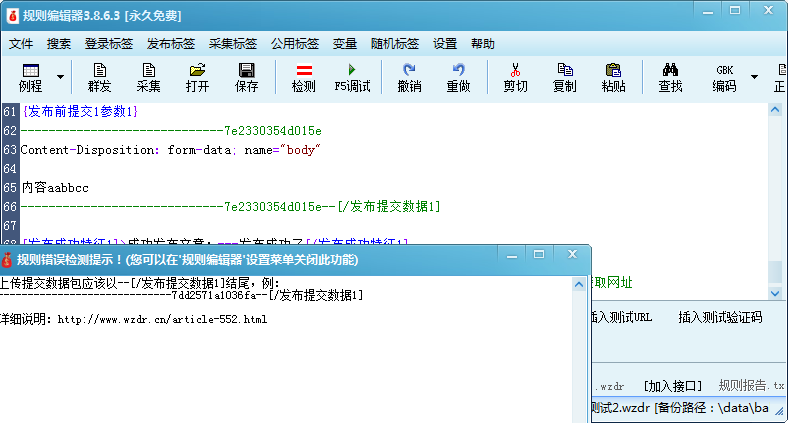Run rule check with 检测
Image resolution: width=788 pixels, height=423 pixels.
304,77
